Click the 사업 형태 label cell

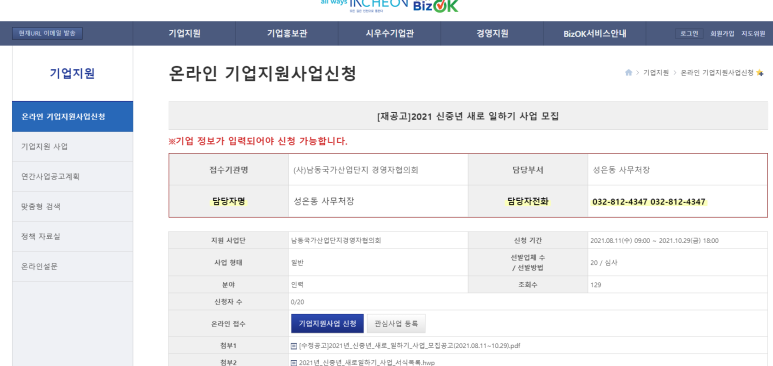229,262
